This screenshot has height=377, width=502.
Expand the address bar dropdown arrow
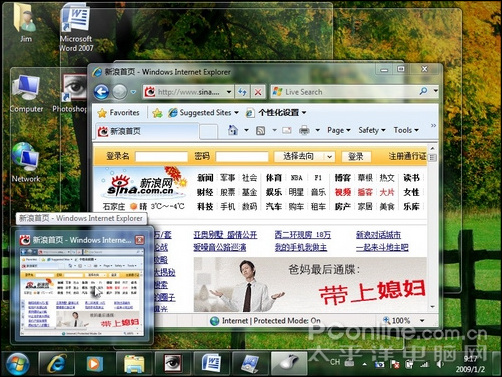[x=229, y=92]
